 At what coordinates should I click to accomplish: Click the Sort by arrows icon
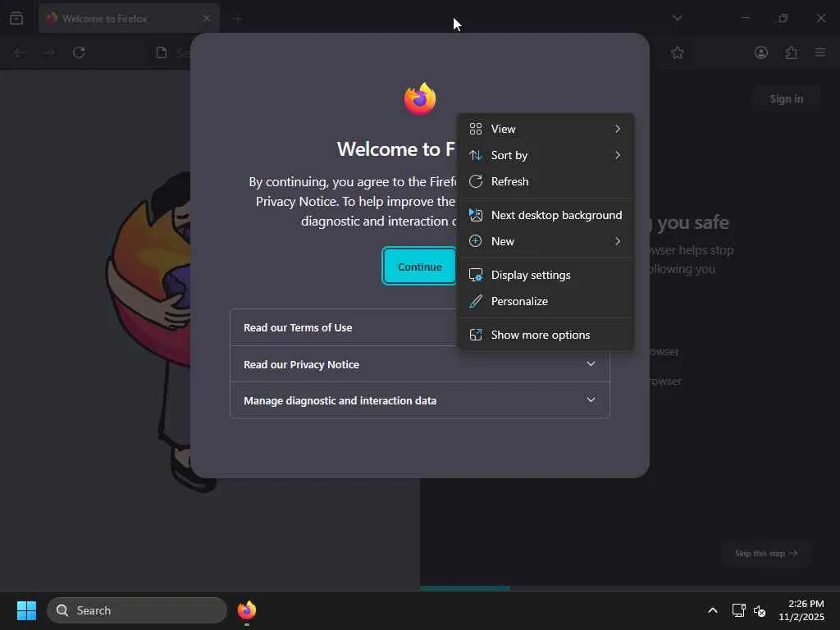point(476,155)
